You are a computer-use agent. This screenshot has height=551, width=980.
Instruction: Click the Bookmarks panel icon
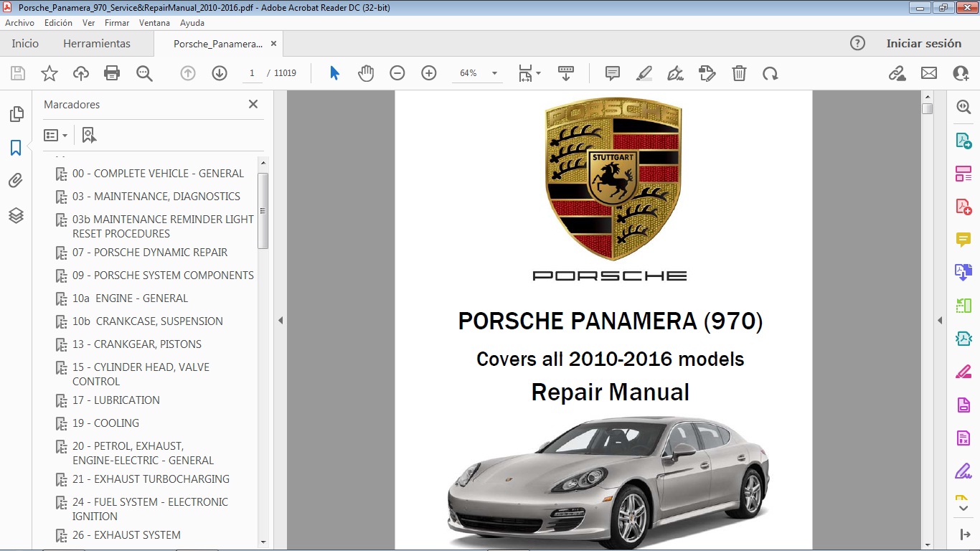click(x=16, y=148)
